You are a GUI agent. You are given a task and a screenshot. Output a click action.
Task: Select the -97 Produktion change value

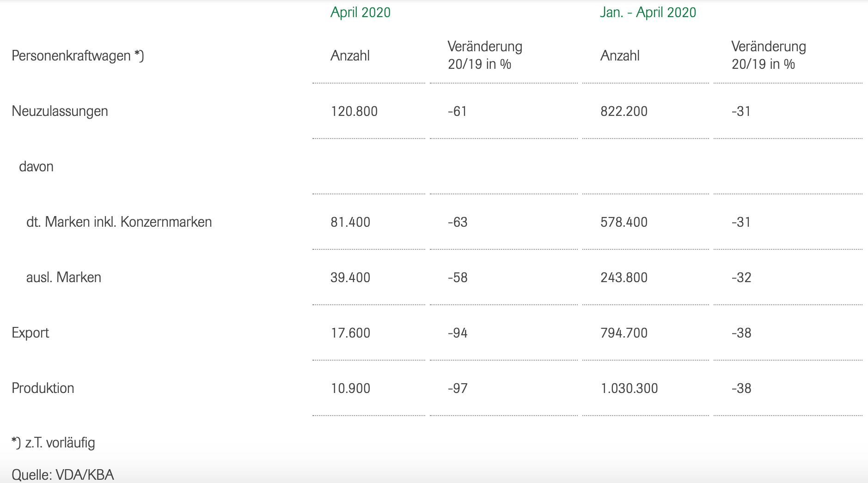[x=458, y=388]
